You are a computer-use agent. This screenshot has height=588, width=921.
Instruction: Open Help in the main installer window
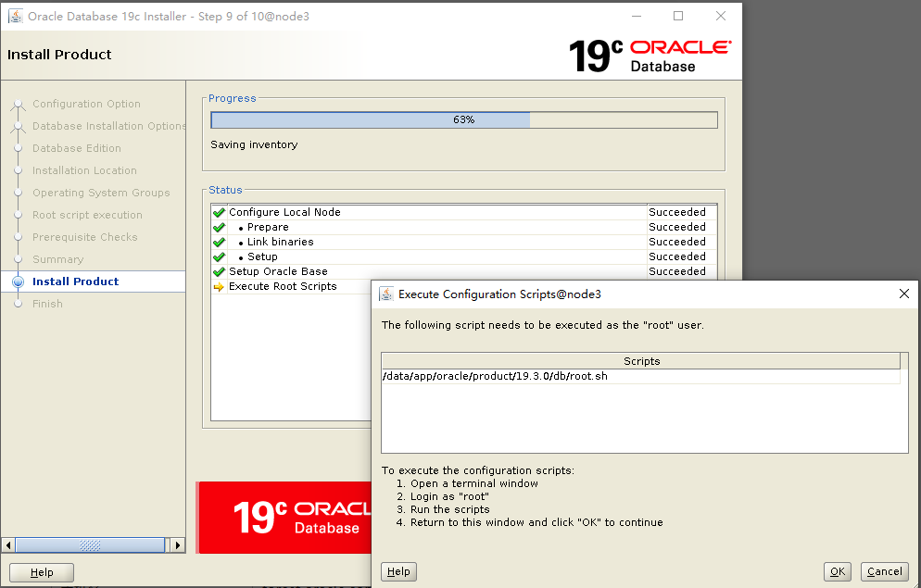(42, 572)
